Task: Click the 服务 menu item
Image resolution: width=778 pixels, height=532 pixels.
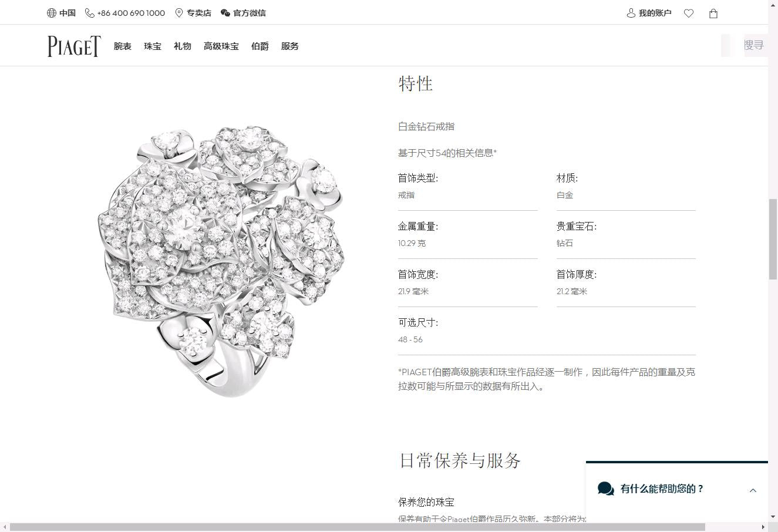Action: [x=290, y=46]
